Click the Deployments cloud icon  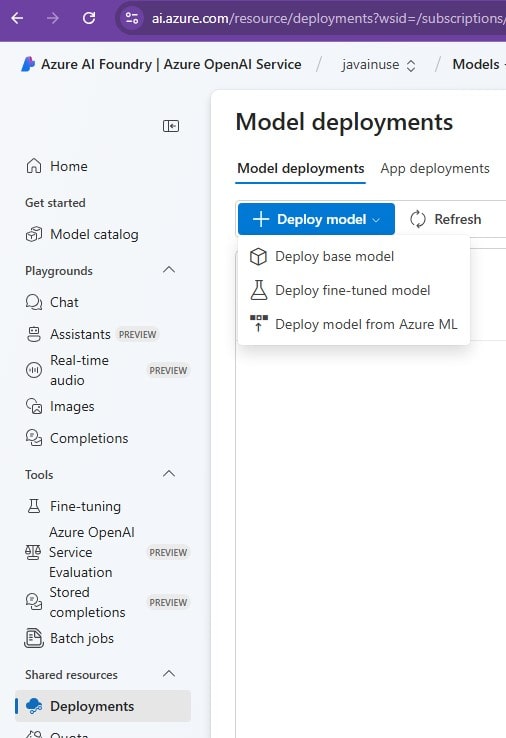(34, 706)
